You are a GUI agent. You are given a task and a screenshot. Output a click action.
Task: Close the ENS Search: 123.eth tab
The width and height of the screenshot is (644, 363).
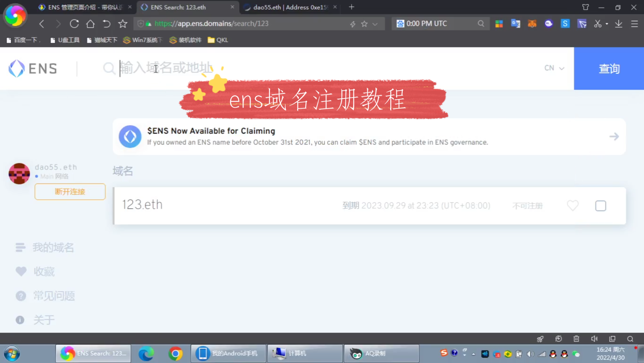(232, 7)
